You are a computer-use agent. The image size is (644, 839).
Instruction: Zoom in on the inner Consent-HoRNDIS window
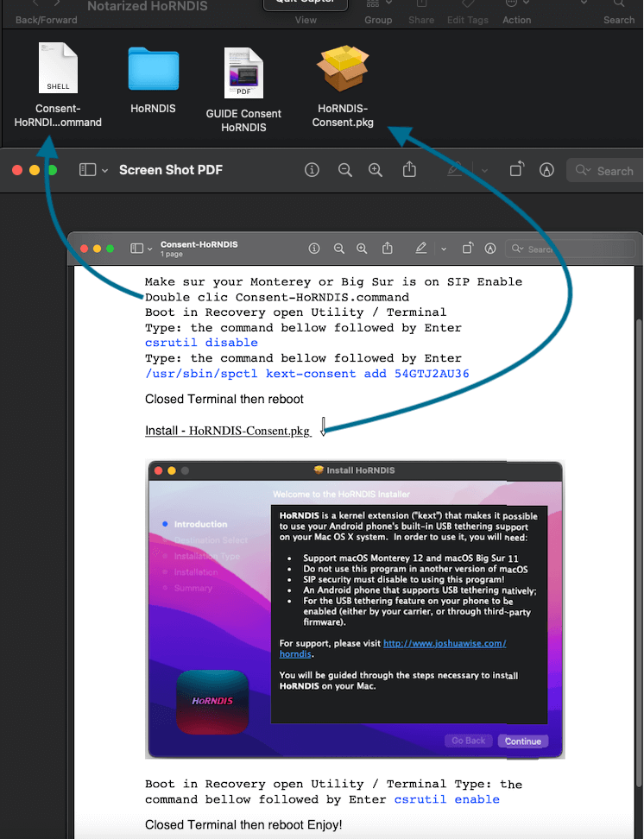click(x=362, y=249)
